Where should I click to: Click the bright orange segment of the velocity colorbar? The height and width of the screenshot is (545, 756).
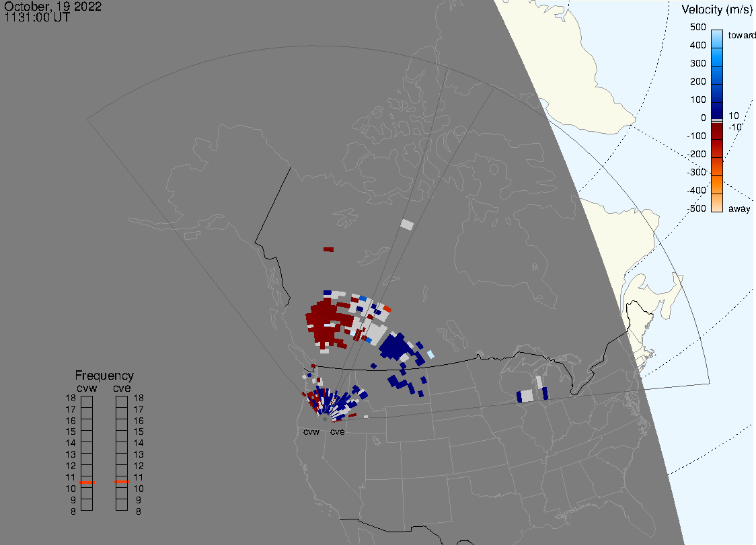[x=717, y=184]
